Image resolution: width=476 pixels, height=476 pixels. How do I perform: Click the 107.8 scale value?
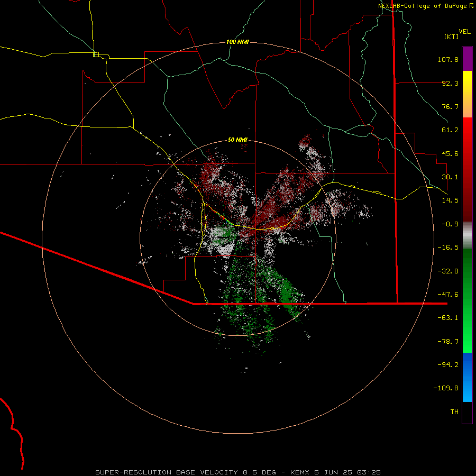pos(448,59)
